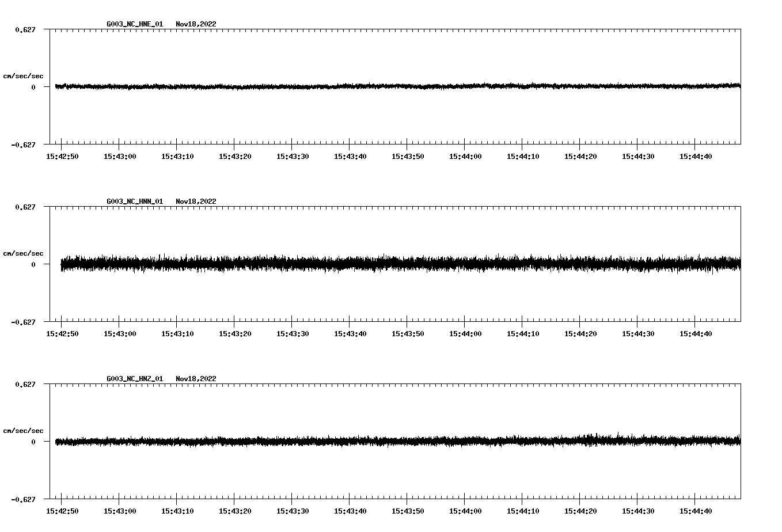This screenshot has height=532, width=782.
Task: Click the 15:43:20 time label under HNZ plot
Action: 235,511
